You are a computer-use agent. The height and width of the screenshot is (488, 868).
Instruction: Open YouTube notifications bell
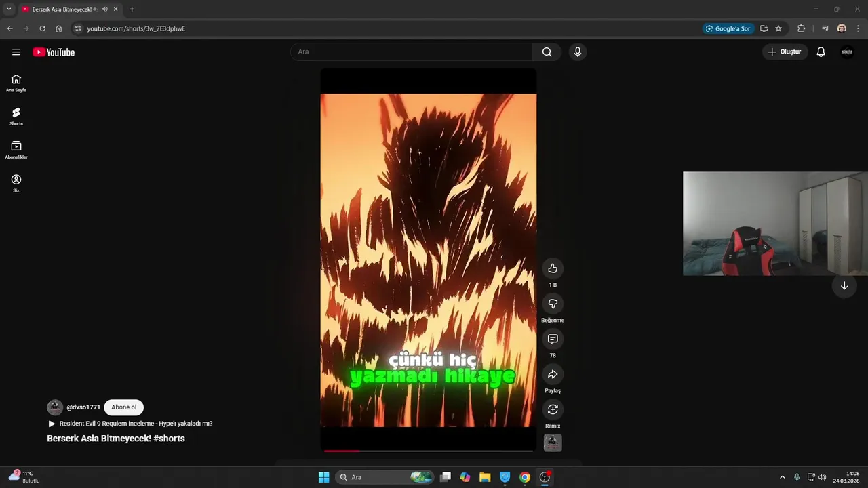tap(821, 52)
